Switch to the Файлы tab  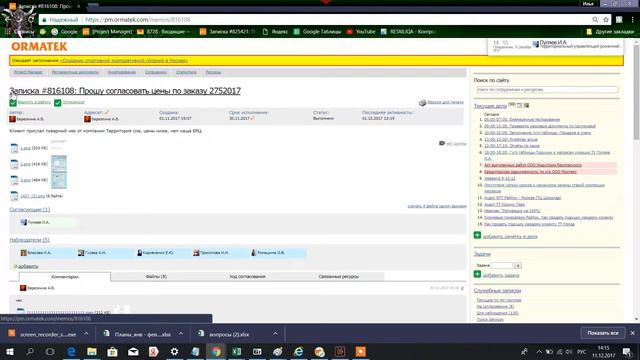[x=156, y=277]
